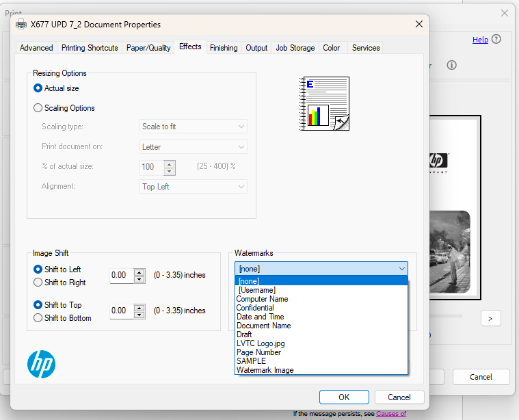This screenshot has width=519, height=420.
Task: Choose the Shift to Right option
Action: [x=38, y=283]
